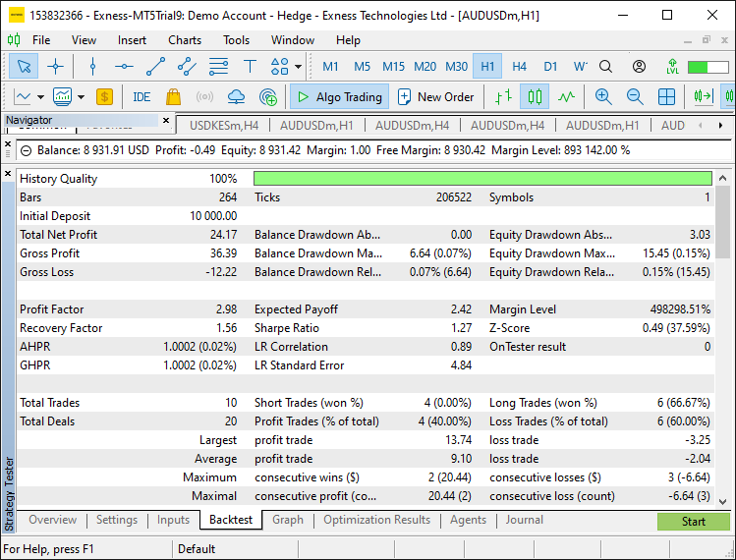Switch chart to M20 timeframe

(x=425, y=67)
